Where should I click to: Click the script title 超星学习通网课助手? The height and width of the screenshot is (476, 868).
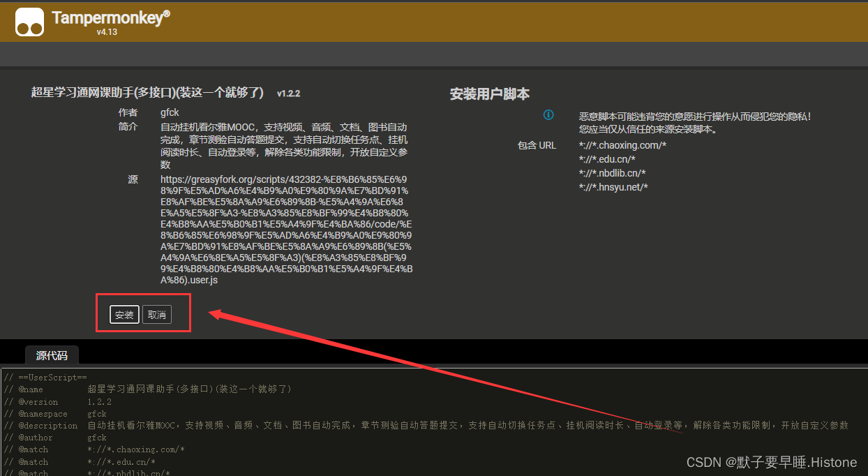pyautogui.click(x=147, y=92)
